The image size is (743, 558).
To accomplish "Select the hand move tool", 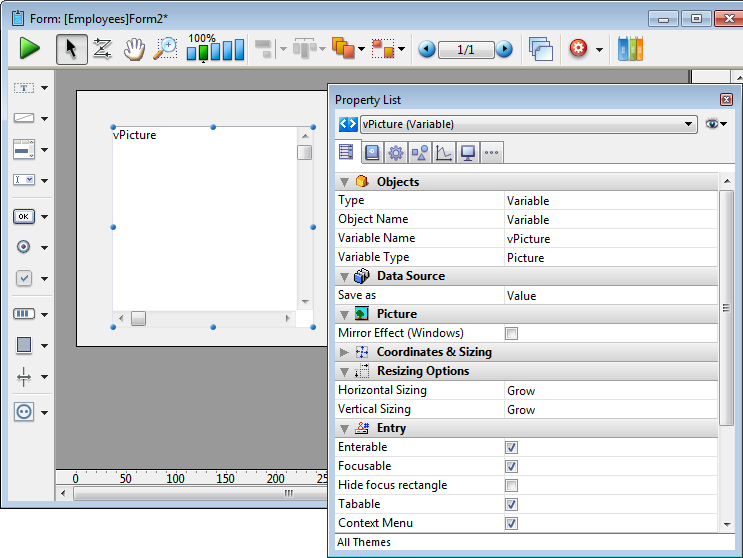I will tap(134, 48).
